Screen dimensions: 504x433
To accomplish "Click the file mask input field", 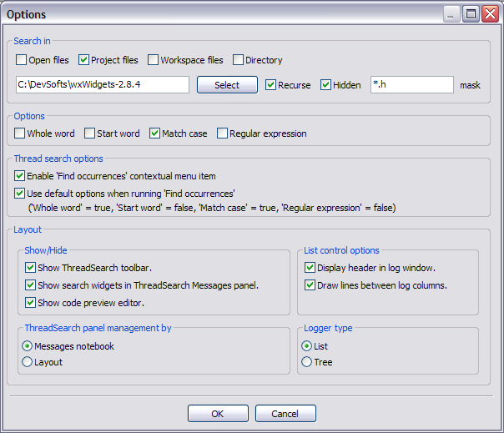I will pos(412,85).
